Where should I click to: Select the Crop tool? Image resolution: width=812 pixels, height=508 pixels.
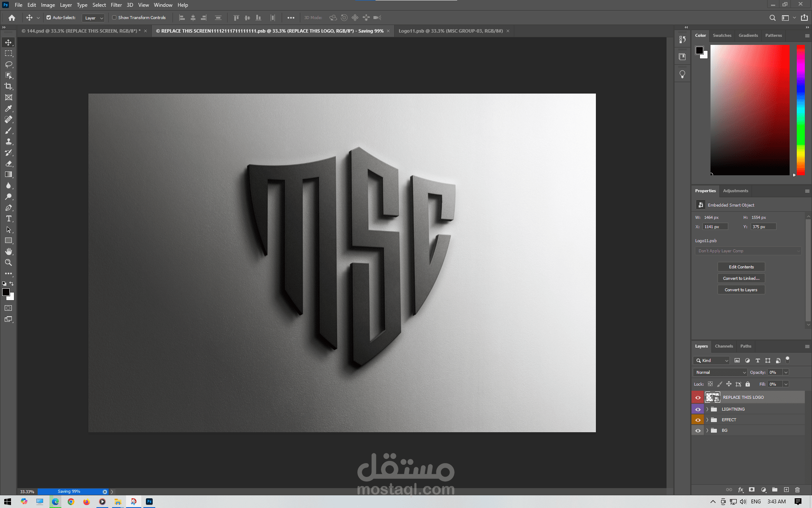click(8, 86)
